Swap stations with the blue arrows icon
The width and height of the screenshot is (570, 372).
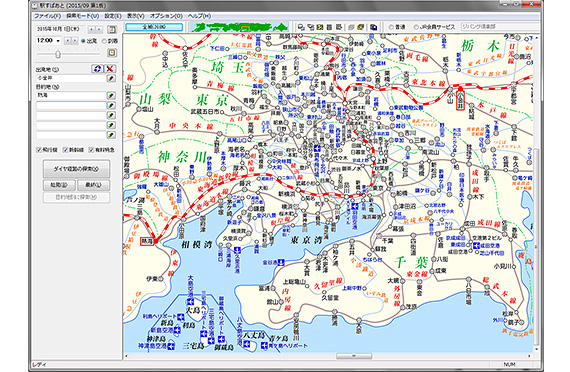[97, 69]
